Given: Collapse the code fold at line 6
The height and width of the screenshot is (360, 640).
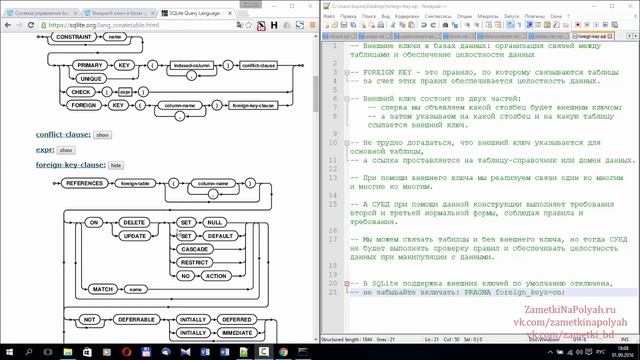Looking at the screenshot, I should click(x=347, y=99).
